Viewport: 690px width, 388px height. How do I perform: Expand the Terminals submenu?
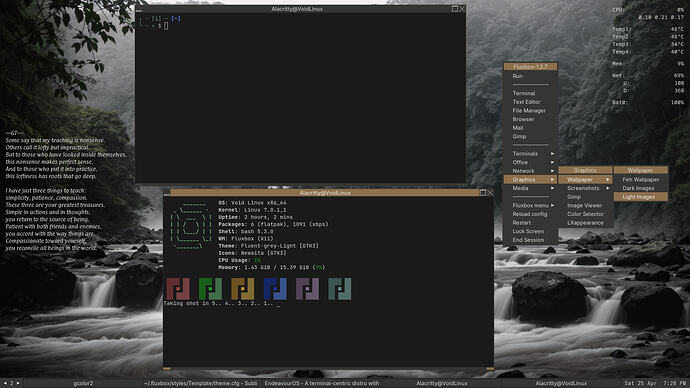tap(530, 154)
